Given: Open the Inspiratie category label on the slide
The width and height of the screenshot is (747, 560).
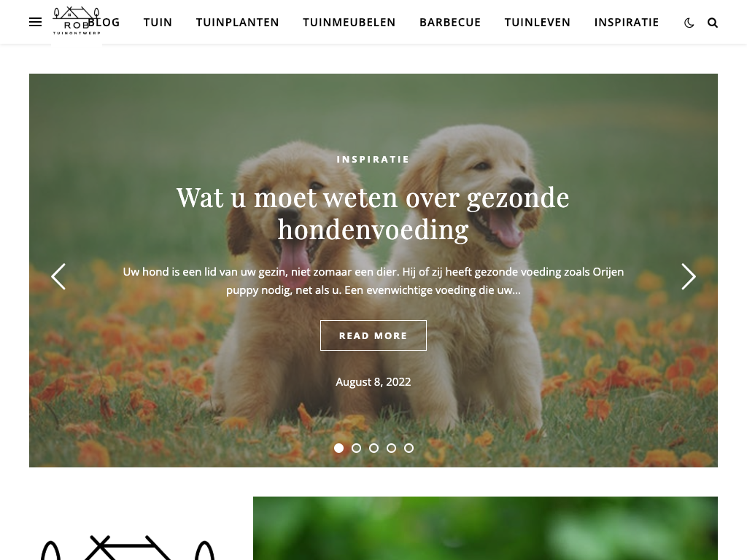Looking at the screenshot, I should (x=373, y=160).
